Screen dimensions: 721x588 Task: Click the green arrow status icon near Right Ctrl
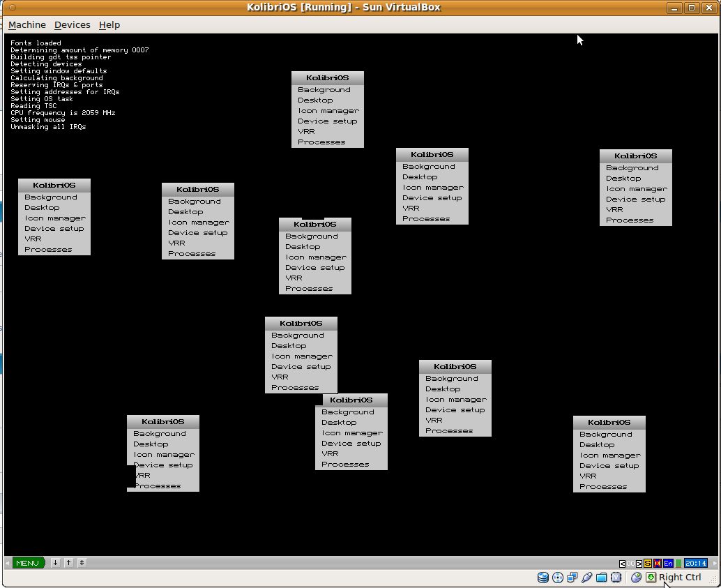coord(651,578)
